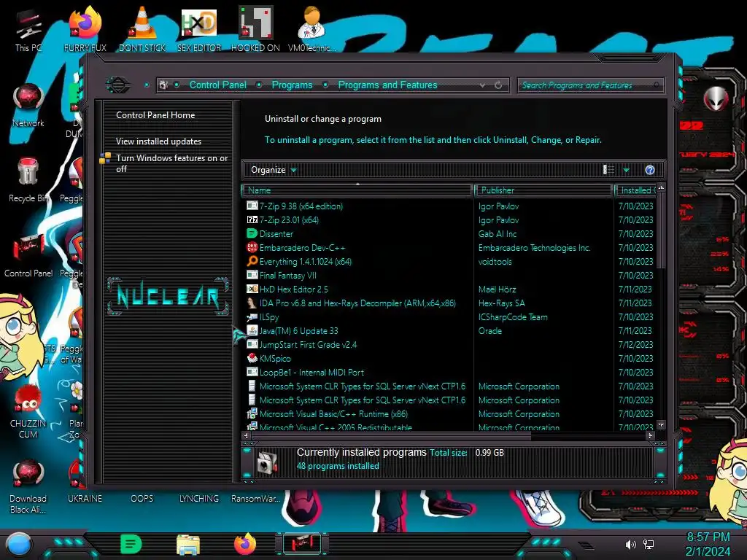Screen dimensions: 747x560
Task: Open breadcrumb arrow after Programs
Action: click(325, 85)
